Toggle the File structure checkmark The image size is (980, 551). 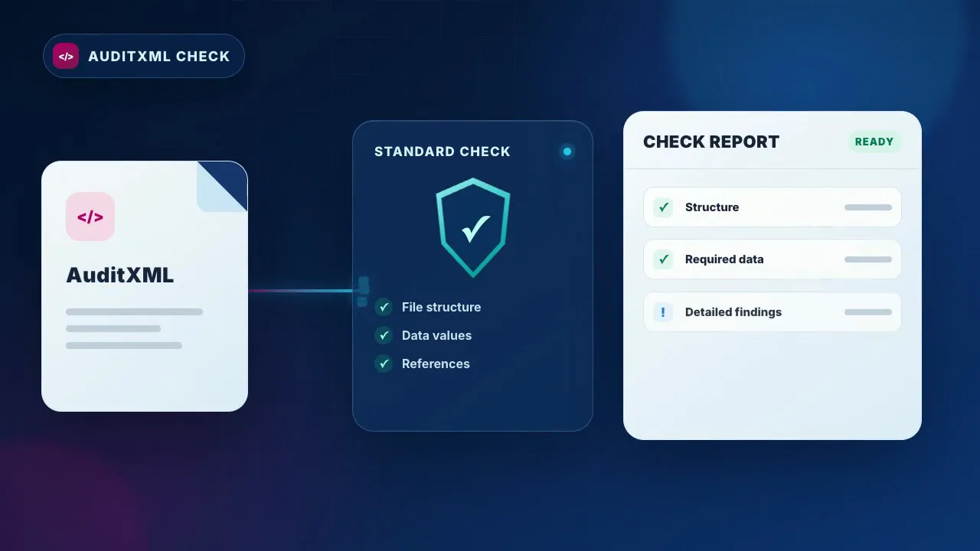[384, 308]
